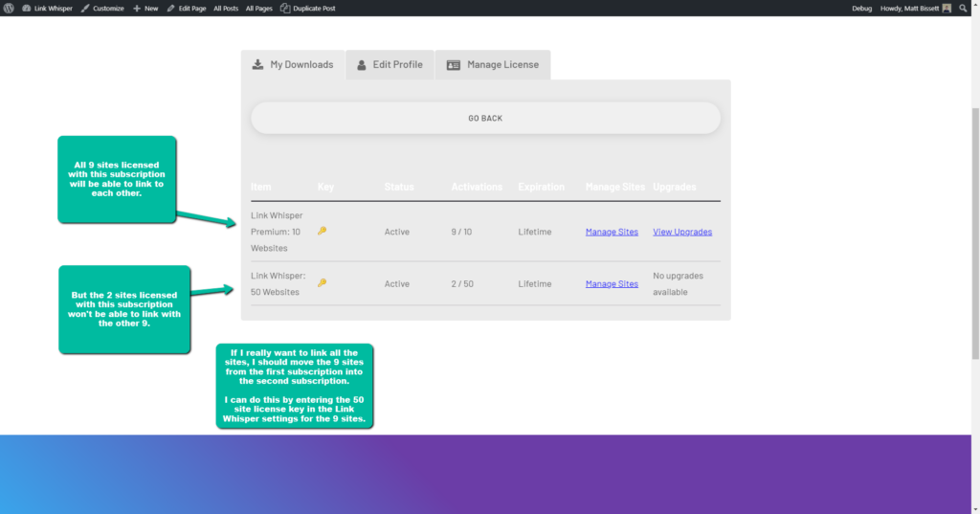Viewport: 980px width, 514px height.
Task: Click the Duplicate Post copy icon
Action: (x=285, y=8)
